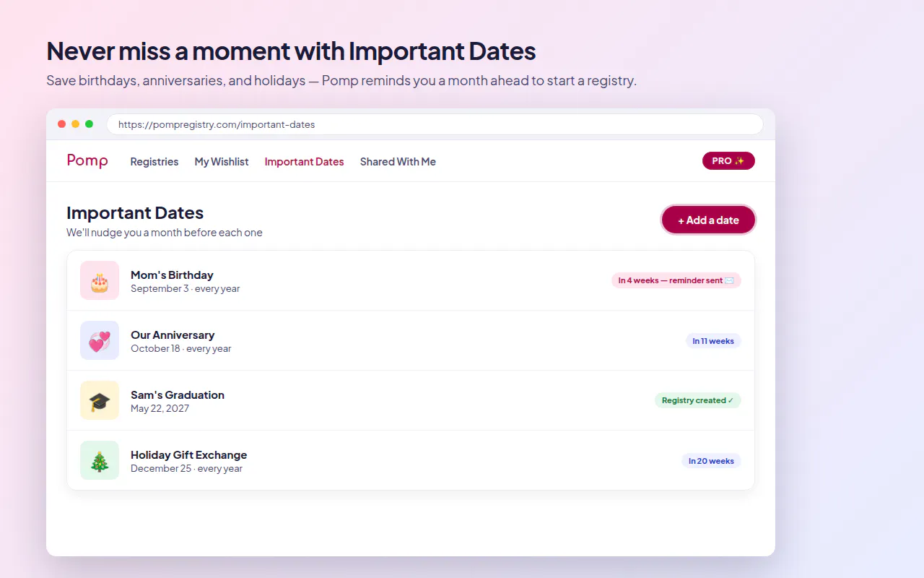The height and width of the screenshot is (578, 924).
Task: Open the Mom's Birthday entry
Action: coord(411,280)
